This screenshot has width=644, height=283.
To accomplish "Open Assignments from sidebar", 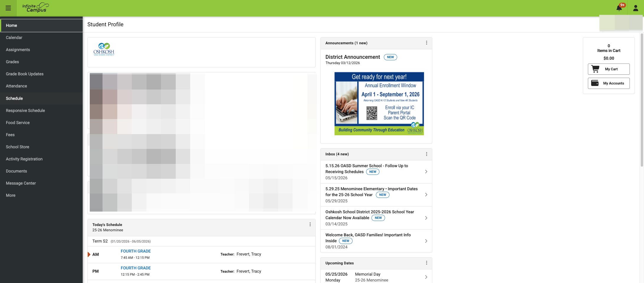I will [x=41, y=50].
